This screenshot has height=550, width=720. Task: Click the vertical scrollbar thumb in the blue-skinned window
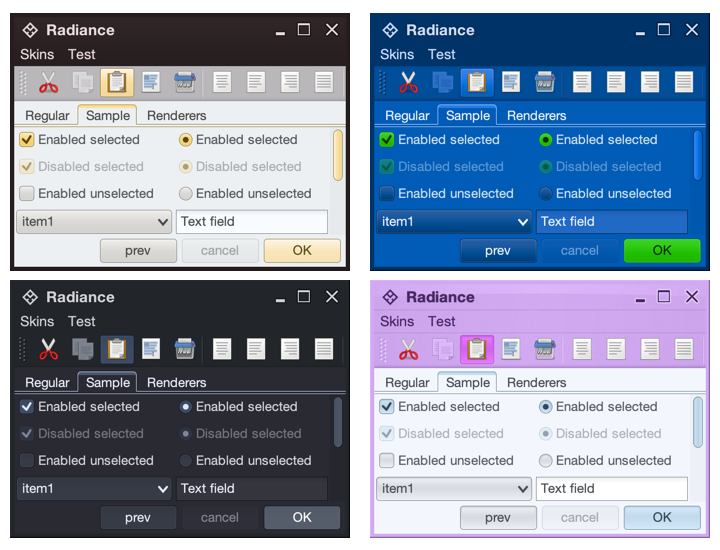click(698, 155)
